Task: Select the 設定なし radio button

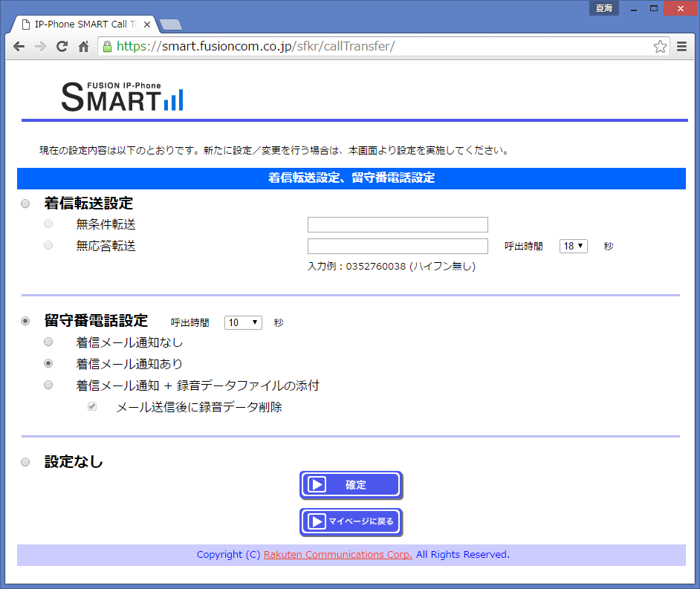Action: 25,462
